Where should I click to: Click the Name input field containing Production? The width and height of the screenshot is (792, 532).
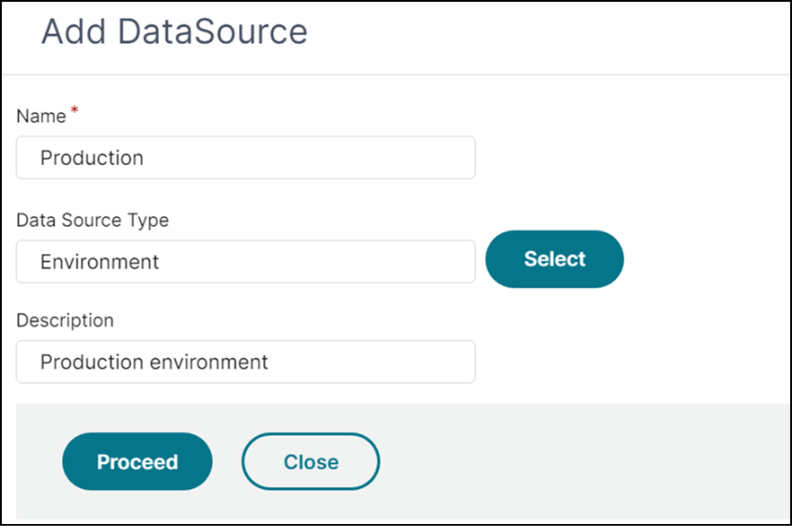pyautogui.click(x=245, y=158)
